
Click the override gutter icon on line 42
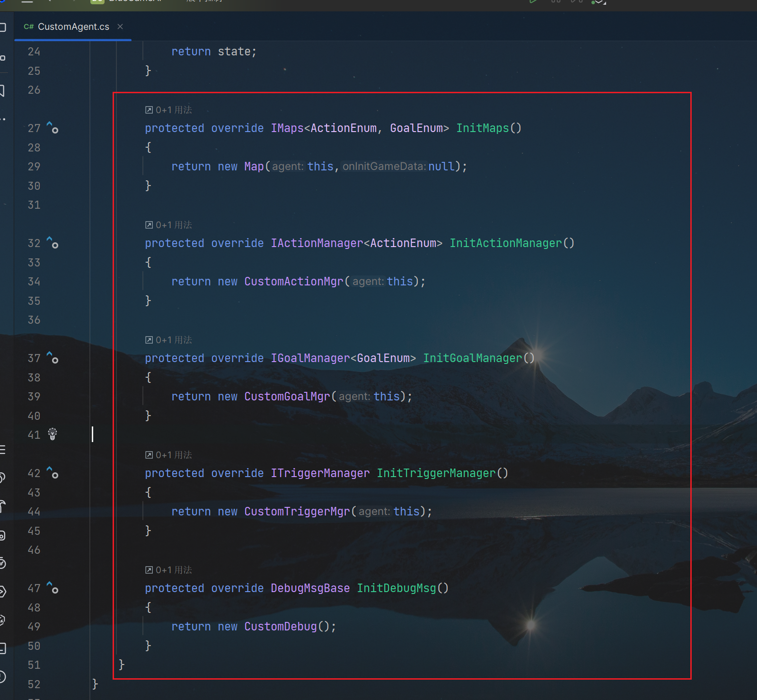click(53, 473)
